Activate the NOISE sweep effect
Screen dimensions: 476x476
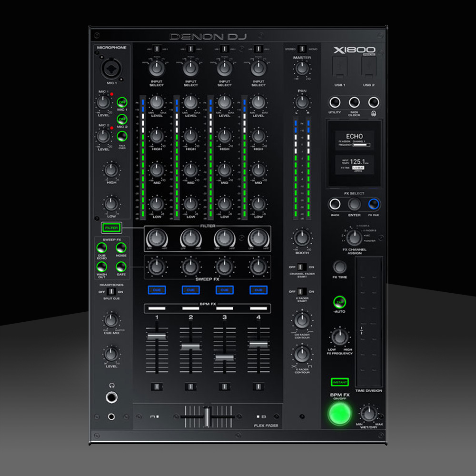coord(120,248)
